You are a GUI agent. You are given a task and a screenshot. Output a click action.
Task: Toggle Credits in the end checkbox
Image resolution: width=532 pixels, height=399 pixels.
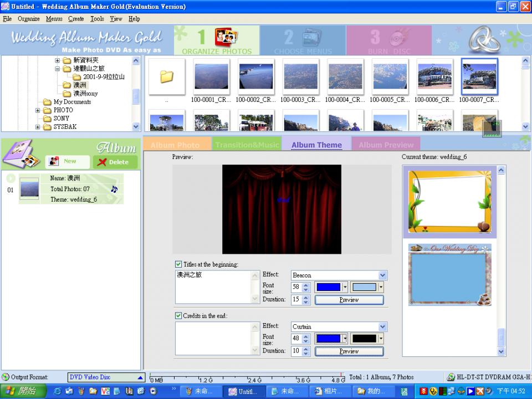click(x=178, y=316)
